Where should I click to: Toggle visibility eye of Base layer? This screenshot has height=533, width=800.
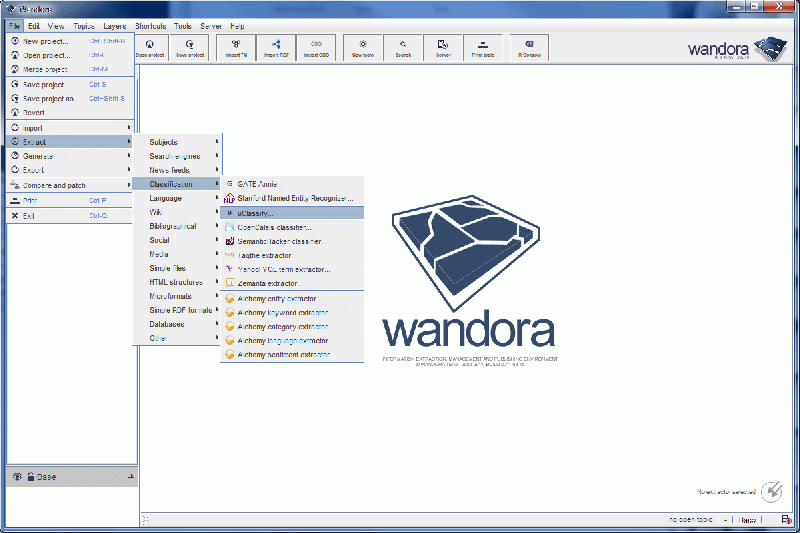(17, 477)
